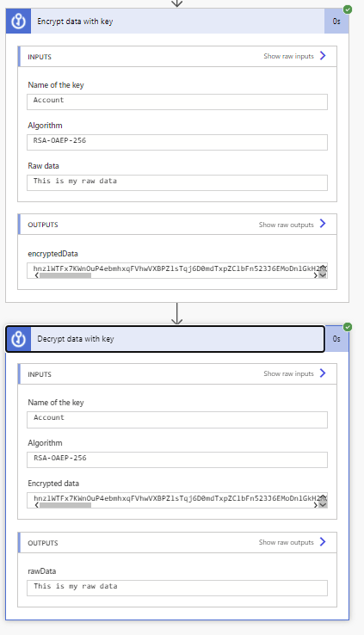364x635 pixels.
Task: Click the chevron next to Decrypt Show raw outputs
Action: [323, 541]
